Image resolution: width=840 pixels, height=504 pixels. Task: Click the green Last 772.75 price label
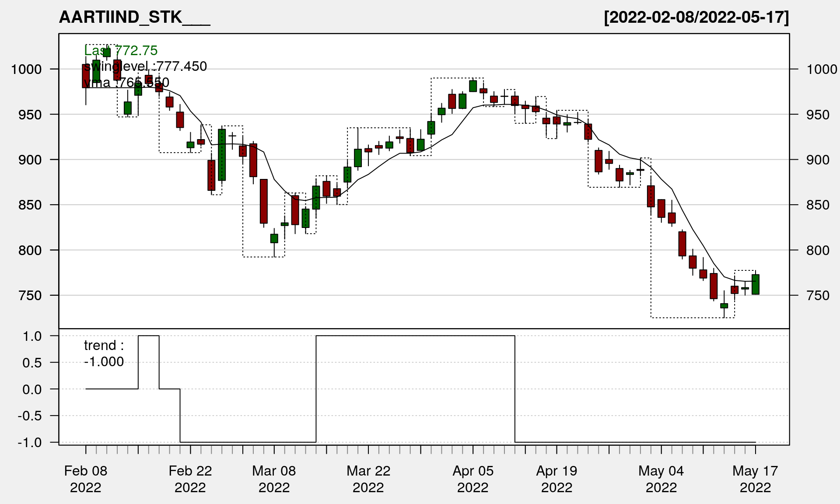click(x=121, y=51)
